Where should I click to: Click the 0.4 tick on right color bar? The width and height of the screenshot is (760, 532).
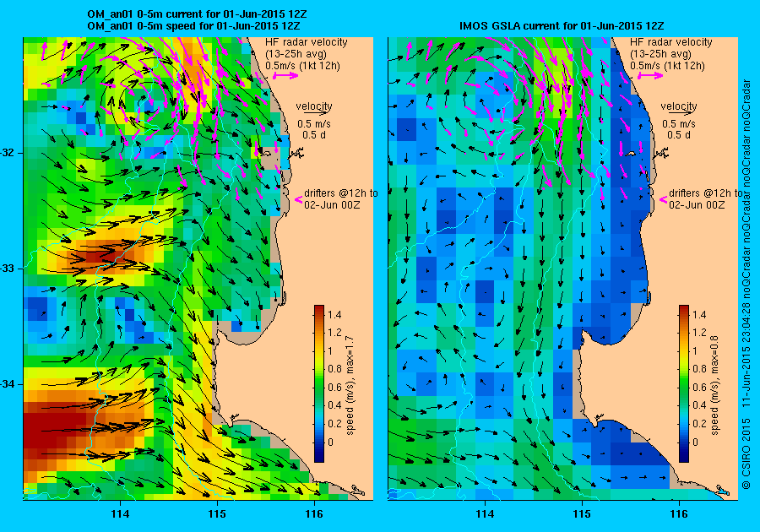pos(699,405)
